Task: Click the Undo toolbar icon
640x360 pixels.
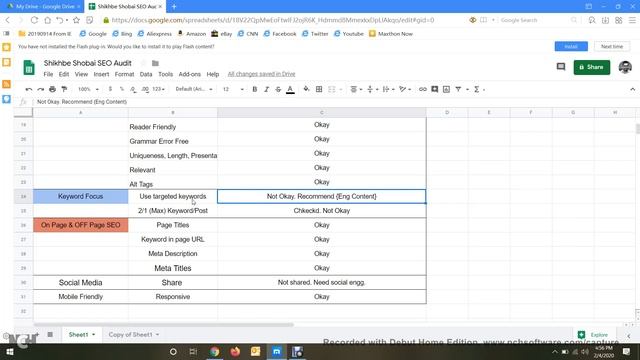Action: 29,89
